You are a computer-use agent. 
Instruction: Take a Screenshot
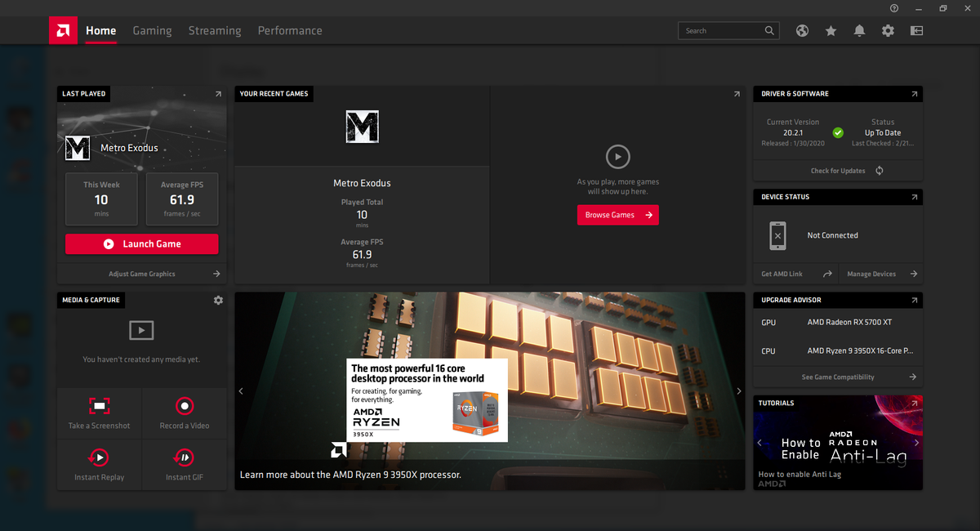click(x=99, y=413)
